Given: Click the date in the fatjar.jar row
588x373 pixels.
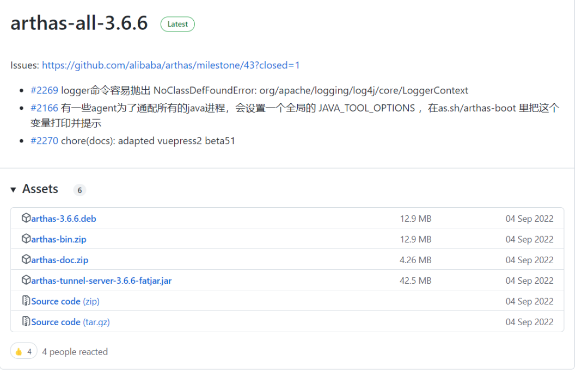Looking at the screenshot, I should tap(530, 281).
